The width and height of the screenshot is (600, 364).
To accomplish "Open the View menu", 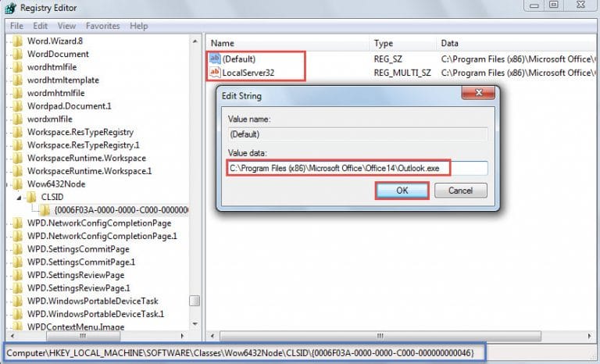I will 66,26.
